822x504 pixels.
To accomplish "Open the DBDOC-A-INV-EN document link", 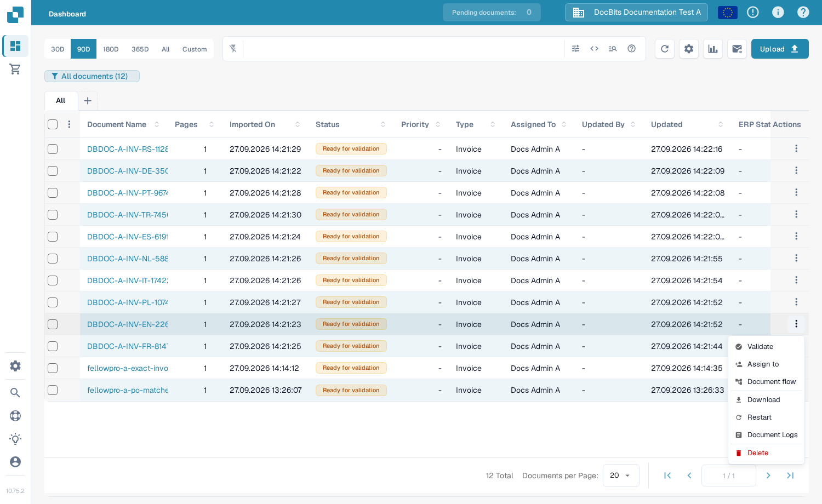I will pos(128,324).
